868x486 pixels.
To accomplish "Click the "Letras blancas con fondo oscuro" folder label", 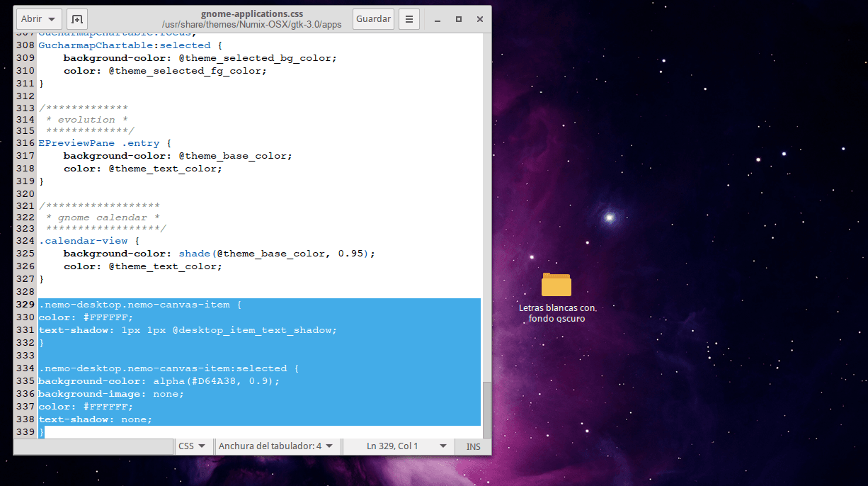I will [557, 313].
